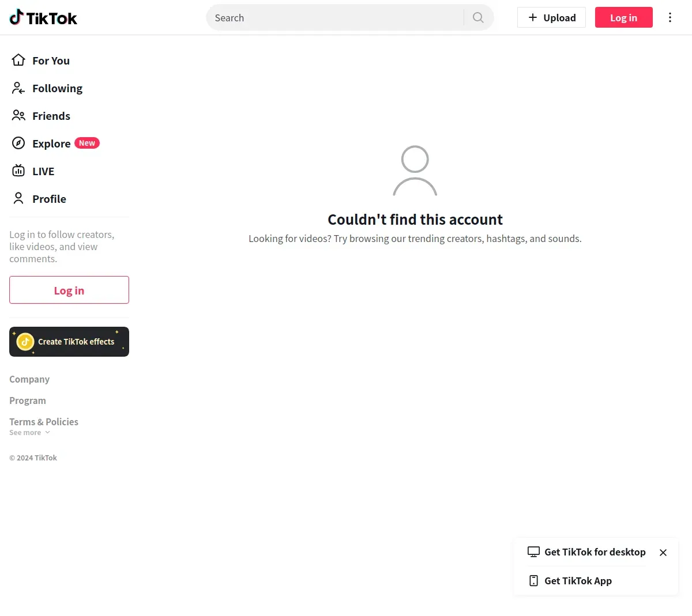This screenshot has height=616, width=692.
Task: Click the Following person icon
Action: tap(18, 88)
